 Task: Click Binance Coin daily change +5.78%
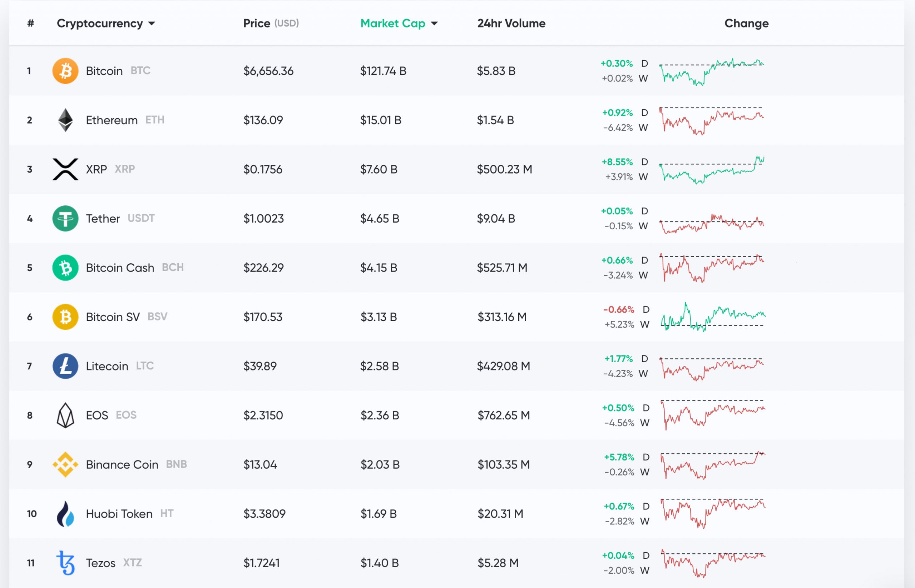coord(619,457)
